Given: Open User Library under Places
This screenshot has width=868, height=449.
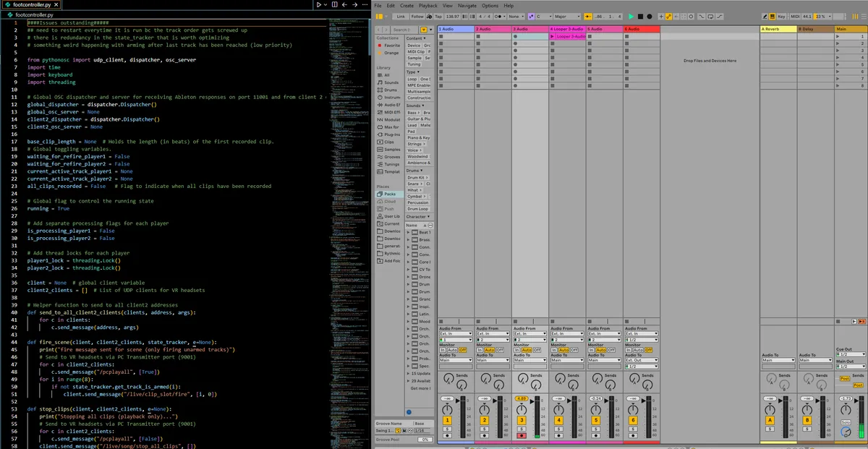Looking at the screenshot, I should tap(389, 216).
